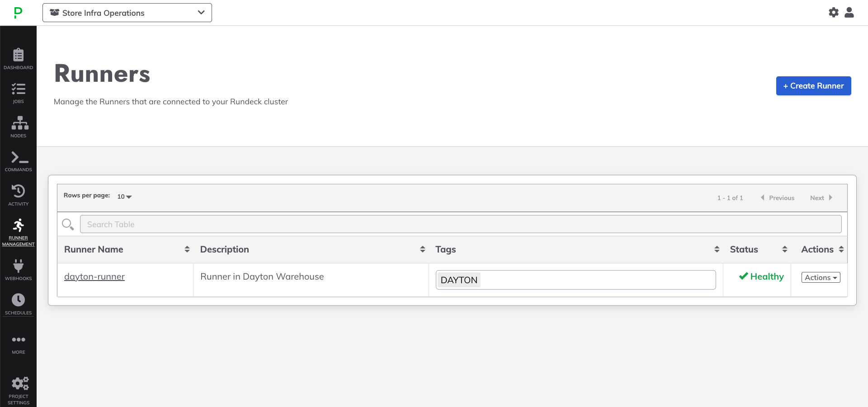Open system settings gear icon
The image size is (868, 407).
[834, 13]
